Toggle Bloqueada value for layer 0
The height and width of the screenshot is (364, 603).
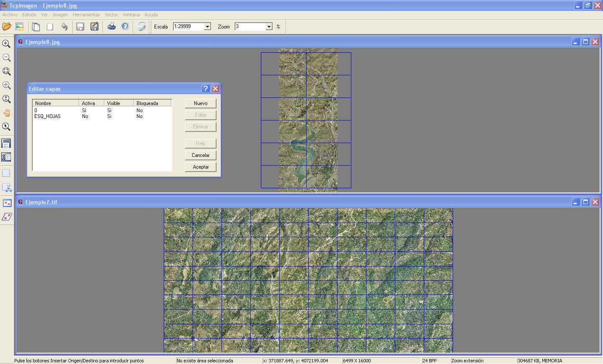coord(139,110)
